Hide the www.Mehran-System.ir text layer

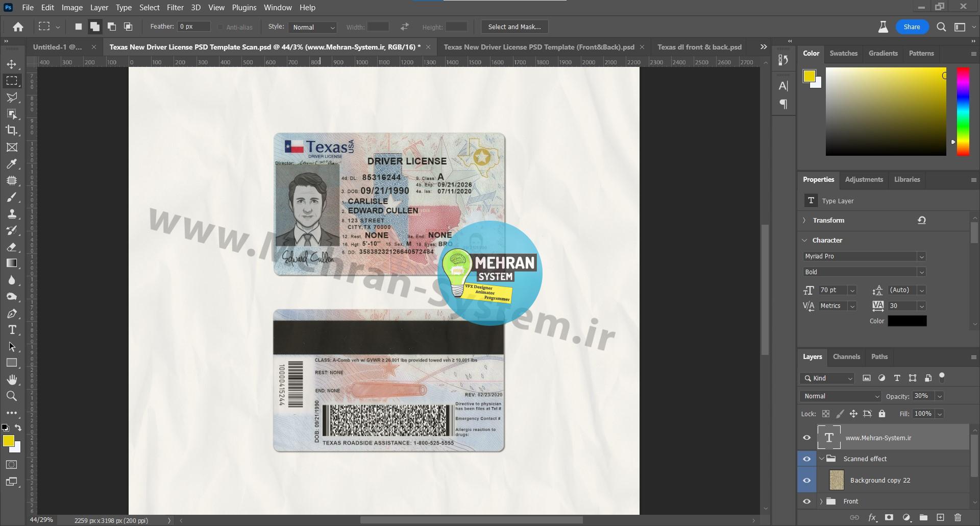(806, 438)
